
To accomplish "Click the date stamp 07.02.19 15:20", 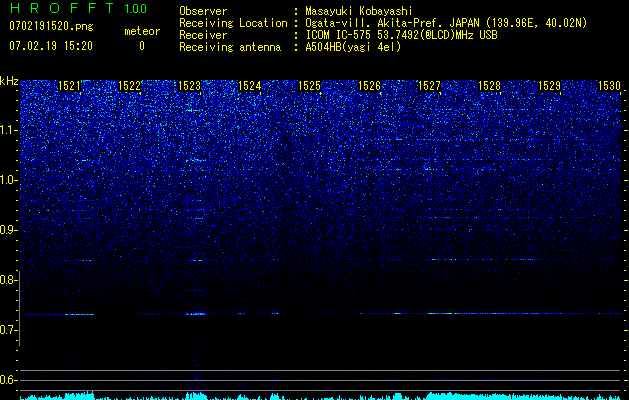I will coord(51,46).
